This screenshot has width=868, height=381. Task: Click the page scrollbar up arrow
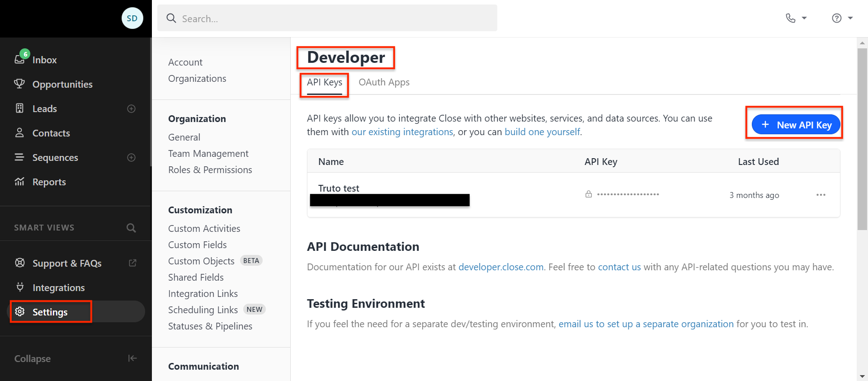click(x=862, y=43)
